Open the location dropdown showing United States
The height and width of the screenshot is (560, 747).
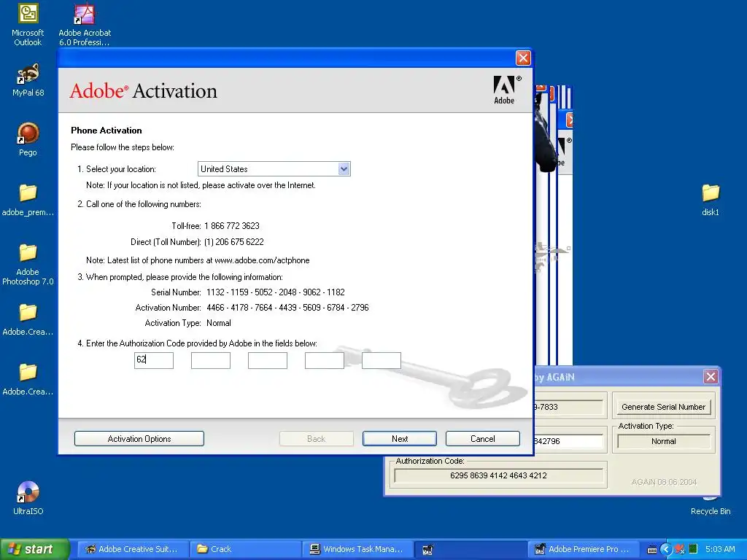pos(274,168)
